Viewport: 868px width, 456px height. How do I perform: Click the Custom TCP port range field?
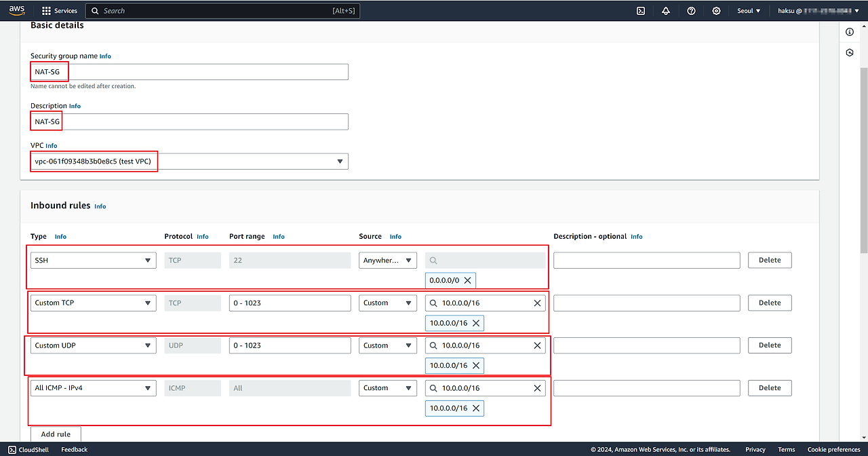point(290,303)
